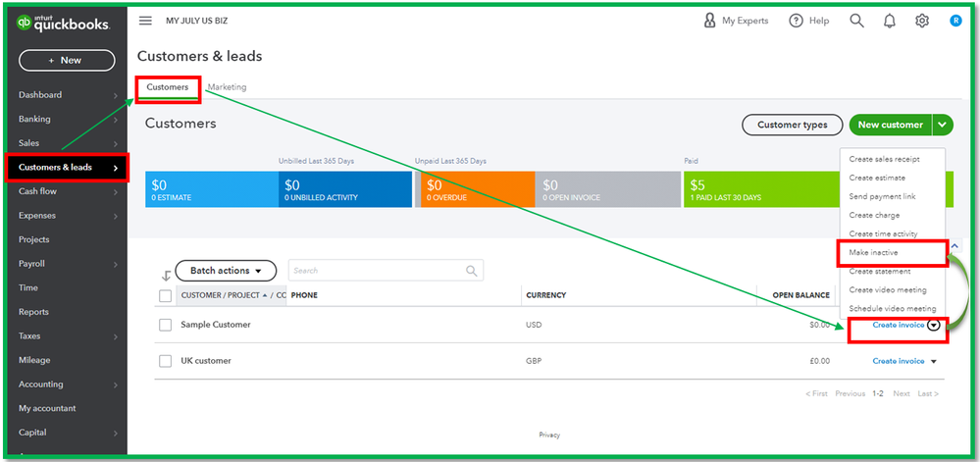980x462 pixels.
Task: Open Reports in the sidebar
Action: click(x=33, y=312)
